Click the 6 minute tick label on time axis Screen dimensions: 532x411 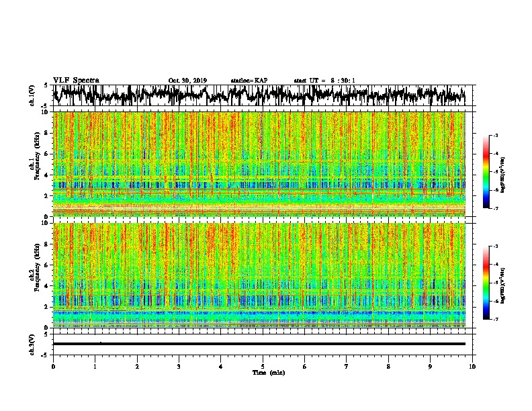click(305, 367)
